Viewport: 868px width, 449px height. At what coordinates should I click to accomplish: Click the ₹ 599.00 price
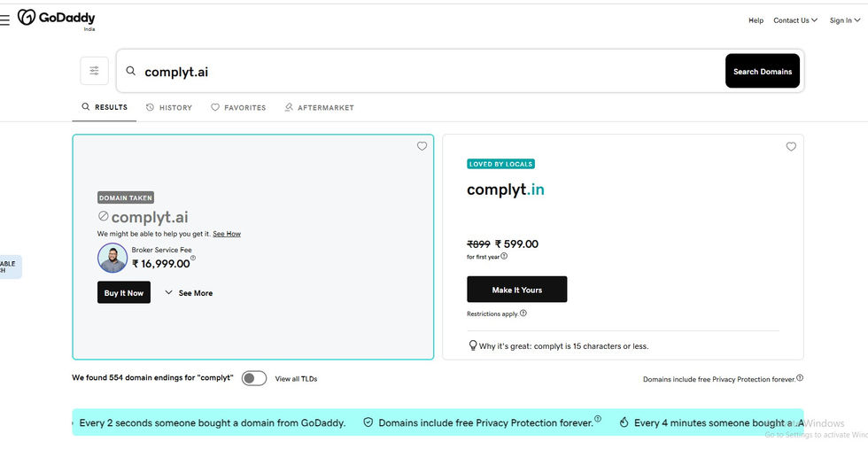(x=516, y=244)
